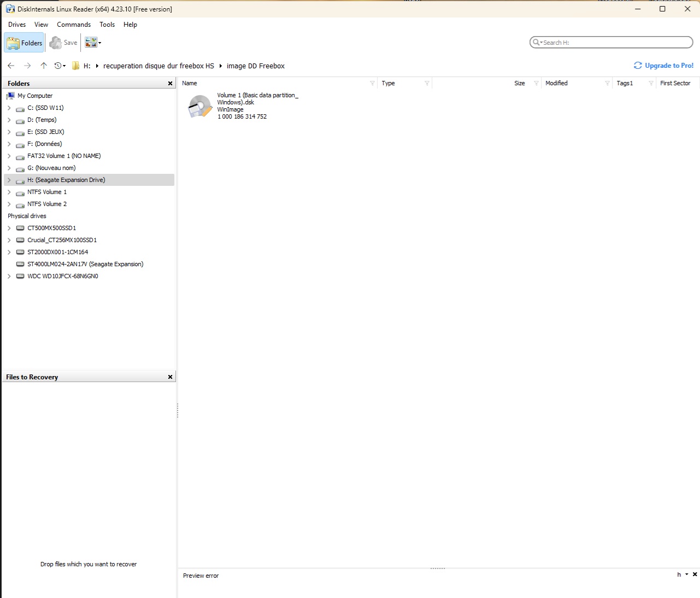
Task: Open the navigation history dropdown
Action: [60, 66]
